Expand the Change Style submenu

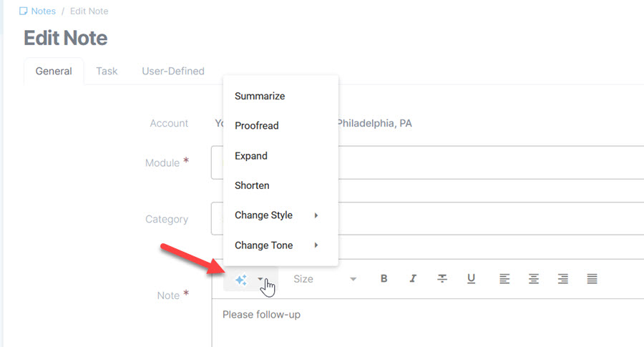coord(276,215)
